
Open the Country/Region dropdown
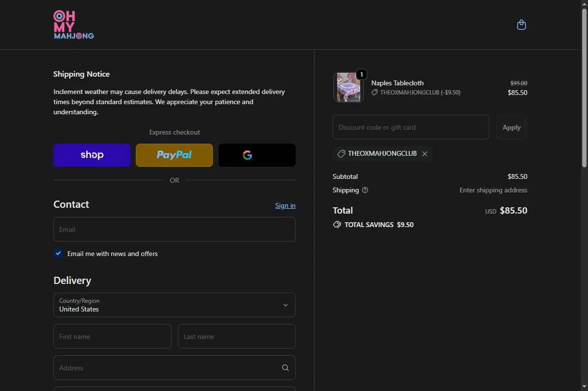click(x=174, y=305)
